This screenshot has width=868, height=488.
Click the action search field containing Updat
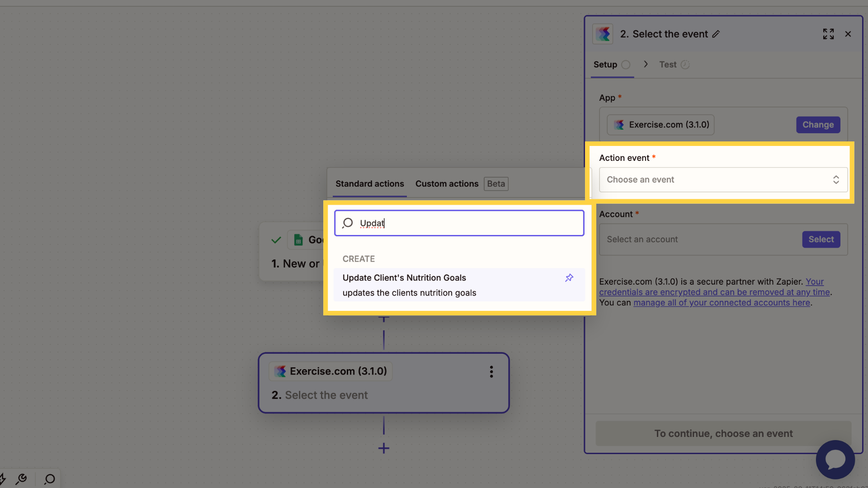click(459, 223)
